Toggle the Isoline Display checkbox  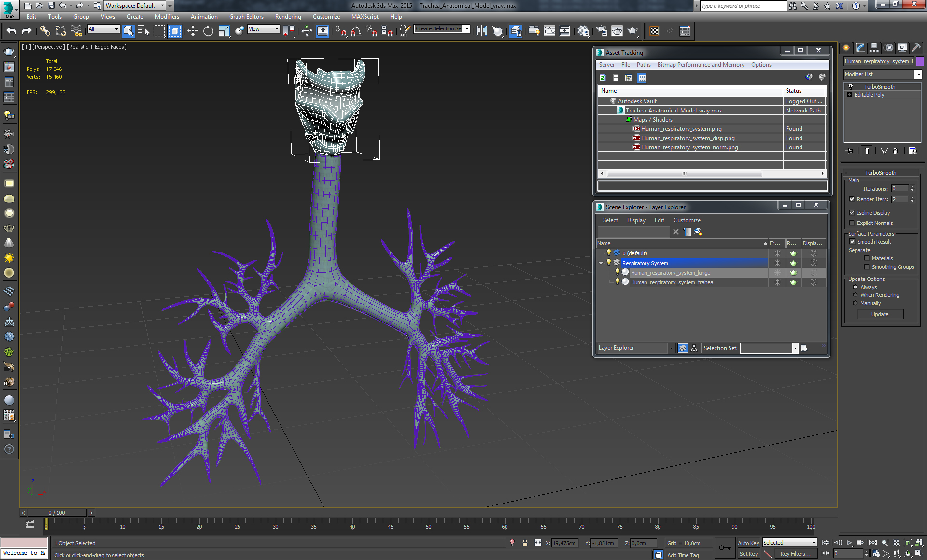tap(852, 213)
